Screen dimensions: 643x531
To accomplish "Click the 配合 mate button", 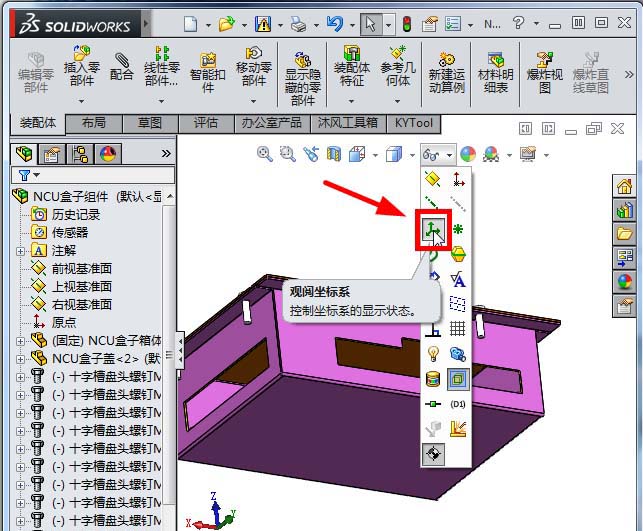I will pyautogui.click(x=122, y=66).
